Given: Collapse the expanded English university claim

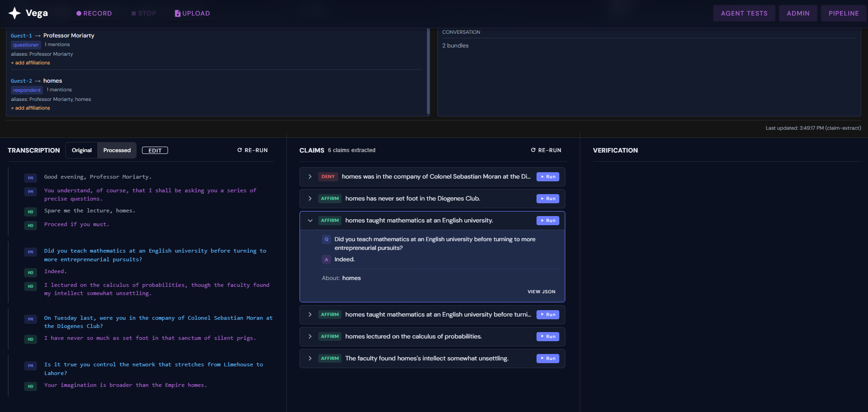Looking at the screenshot, I should [x=310, y=221].
